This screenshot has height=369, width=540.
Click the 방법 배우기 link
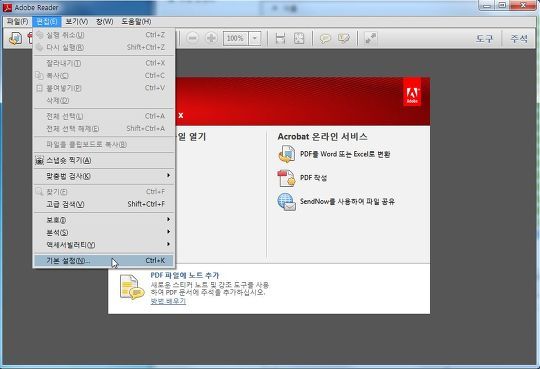pos(168,301)
